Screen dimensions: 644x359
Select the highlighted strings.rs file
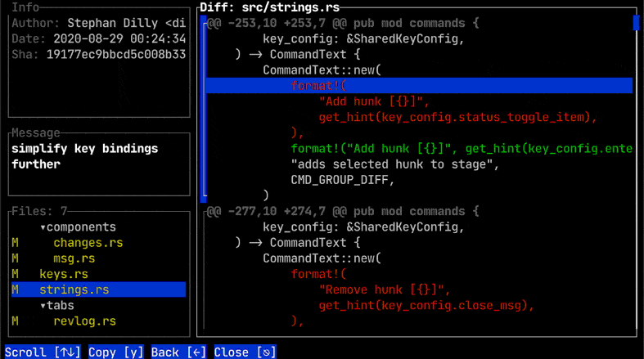click(x=74, y=289)
